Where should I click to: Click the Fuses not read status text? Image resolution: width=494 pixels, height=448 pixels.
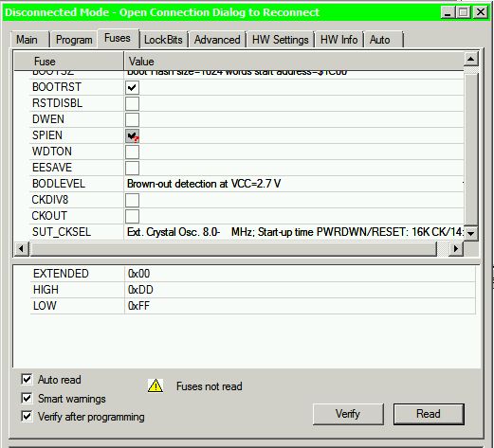tap(210, 386)
